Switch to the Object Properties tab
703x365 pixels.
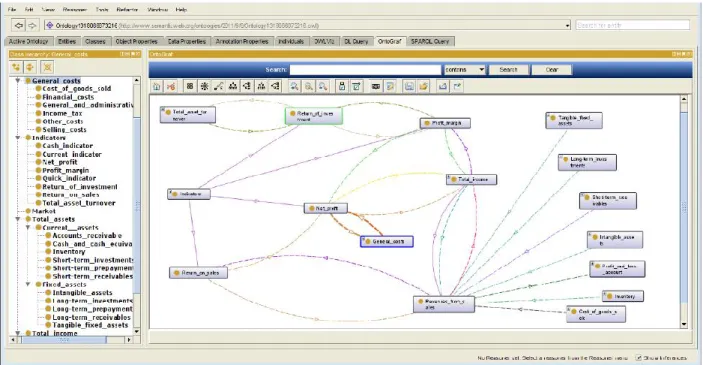coord(136,41)
